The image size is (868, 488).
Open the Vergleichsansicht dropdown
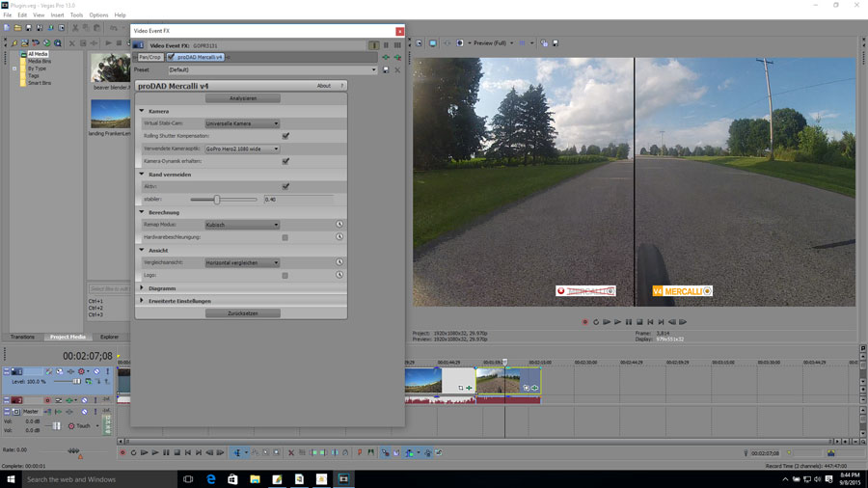click(242, 263)
